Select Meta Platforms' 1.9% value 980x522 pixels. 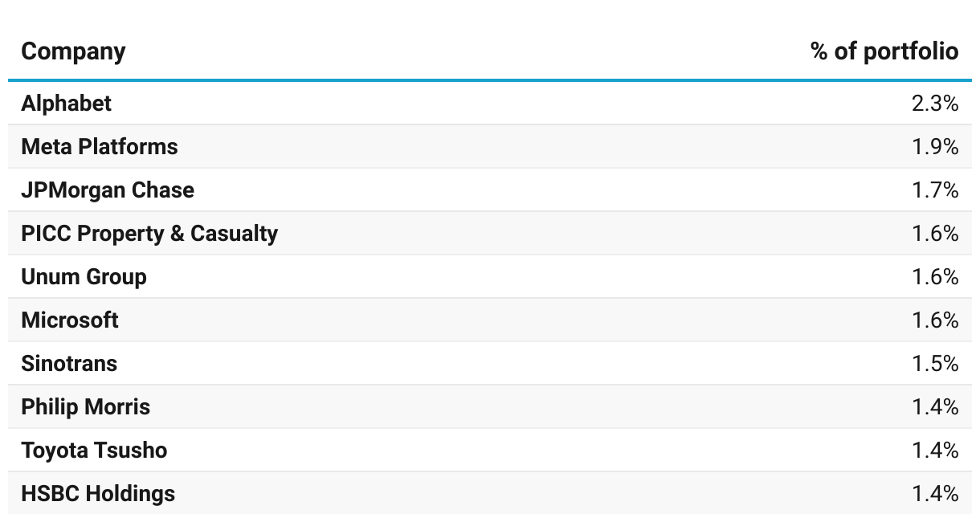tap(934, 147)
